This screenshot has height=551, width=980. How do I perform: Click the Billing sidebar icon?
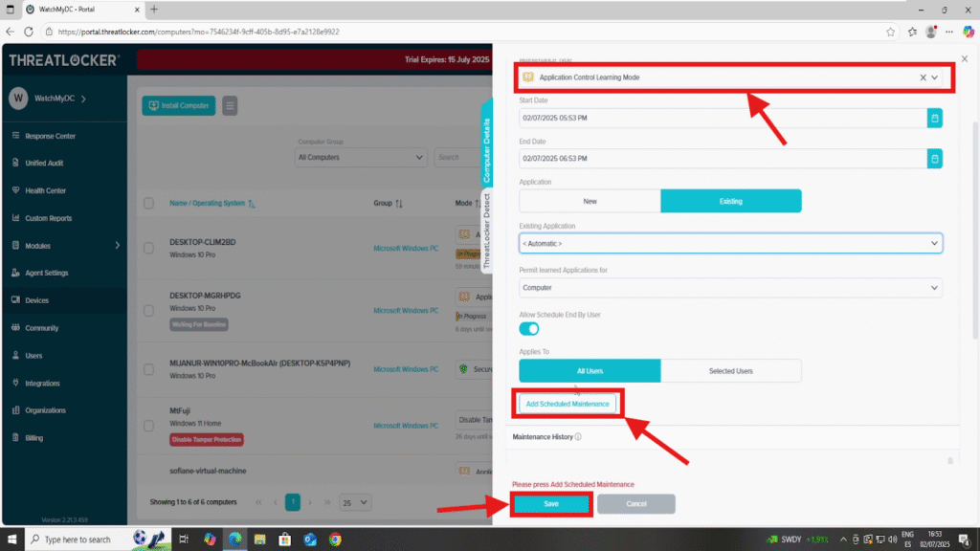tap(15, 437)
